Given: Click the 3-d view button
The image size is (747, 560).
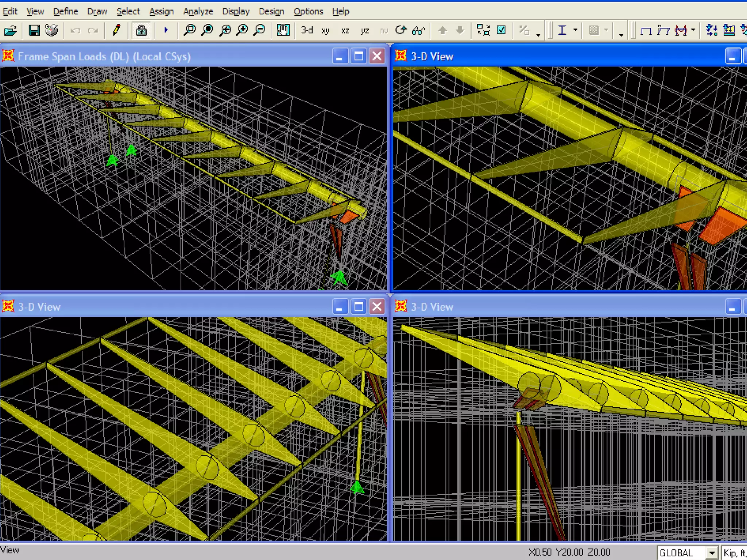Looking at the screenshot, I should click(307, 30).
